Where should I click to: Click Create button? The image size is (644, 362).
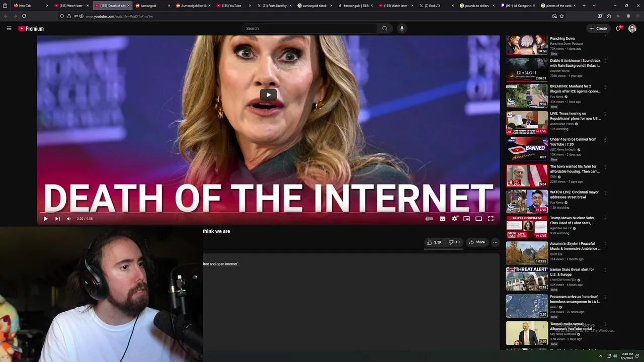(x=598, y=29)
